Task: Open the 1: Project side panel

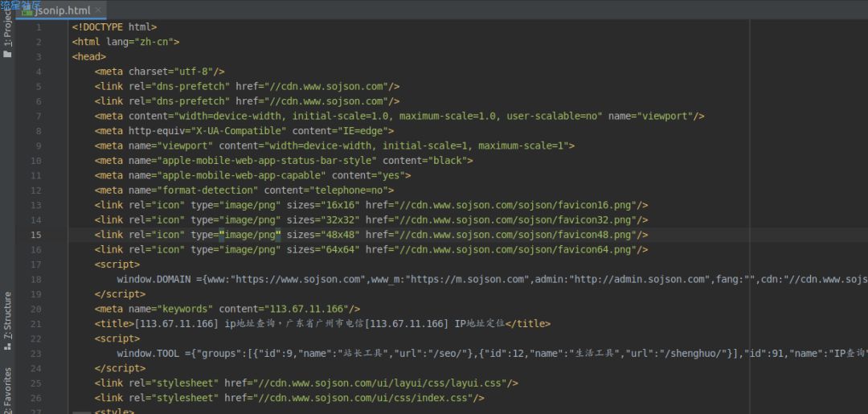Action: (x=7, y=27)
